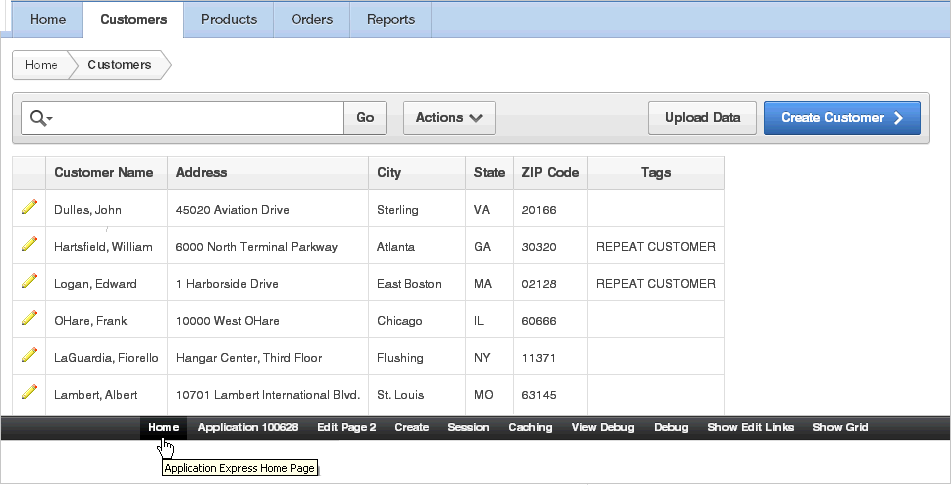Go to the Reports tab
The width and height of the screenshot is (951, 485).
(391, 19)
